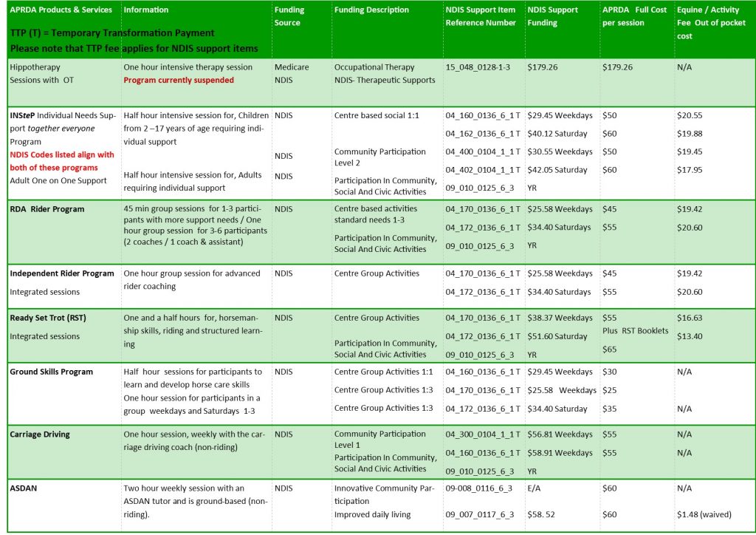Select the 'Hippotherapy' program name

[30, 67]
